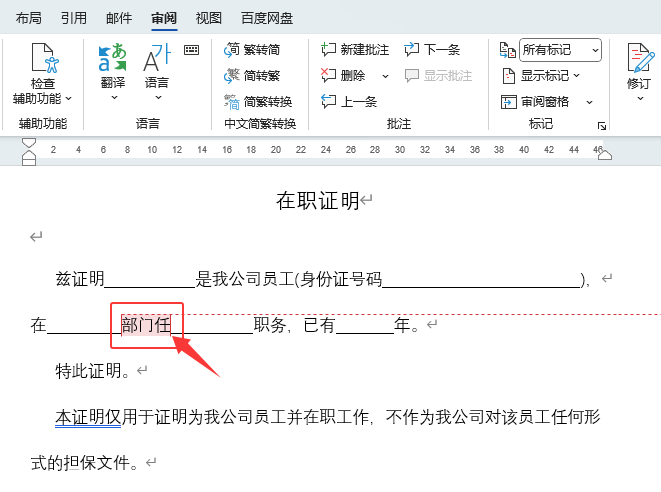Open the 标记 group dialog launcher
Image resolution: width=661 pixels, height=492 pixels.
point(602,126)
